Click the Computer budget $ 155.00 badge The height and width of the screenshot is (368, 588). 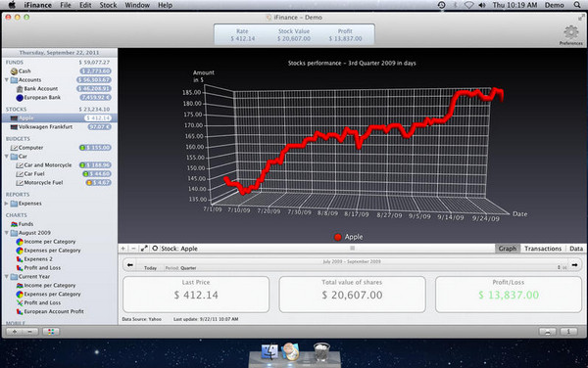[95, 148]
